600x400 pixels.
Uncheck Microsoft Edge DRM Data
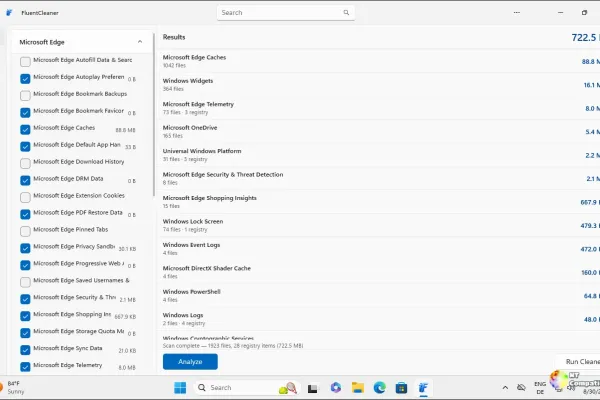[x=25, y=180]
